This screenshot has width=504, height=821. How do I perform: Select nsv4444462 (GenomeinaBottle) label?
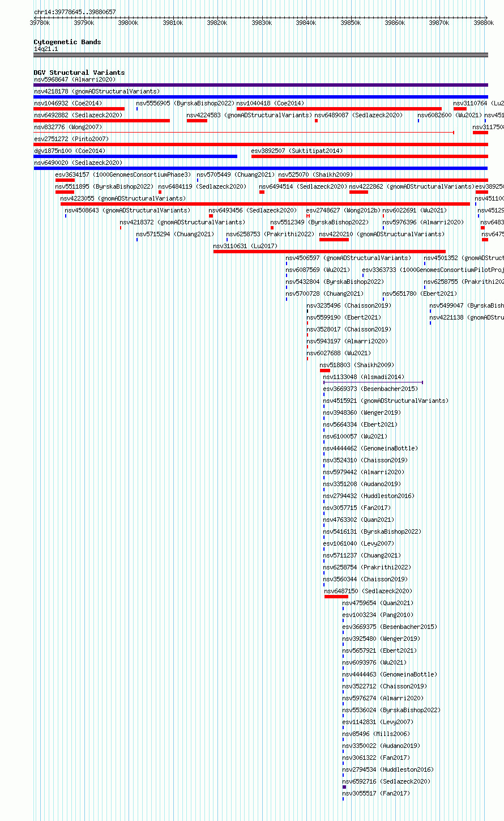(371, 448)
